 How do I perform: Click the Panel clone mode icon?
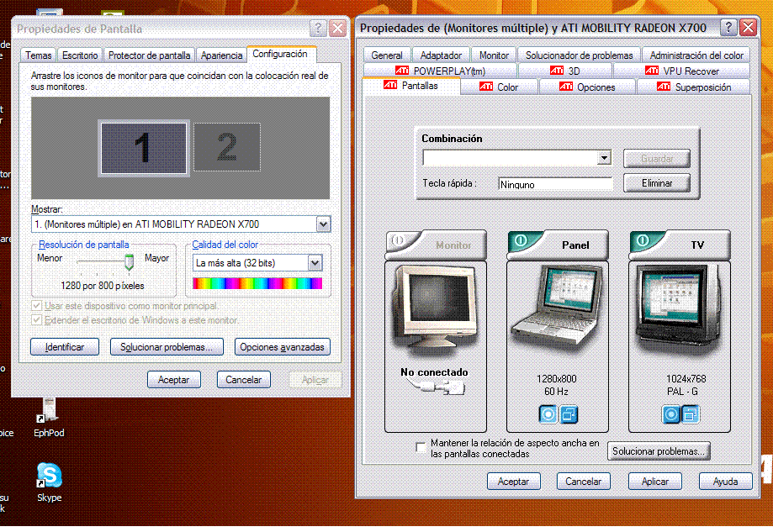[x=569, y=414]
